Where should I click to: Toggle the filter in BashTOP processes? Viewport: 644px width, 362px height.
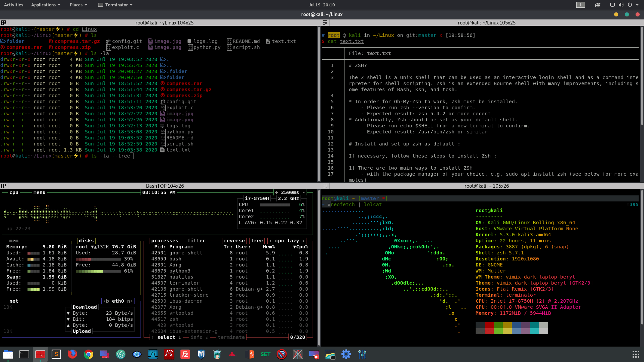(197, 240)
